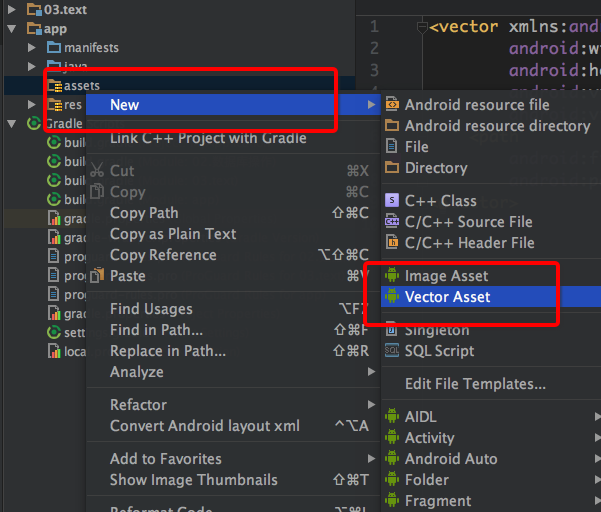Click the code fold marker beside vector tag
The width and height of the screenshot is (601, 512).
(422, 27)
